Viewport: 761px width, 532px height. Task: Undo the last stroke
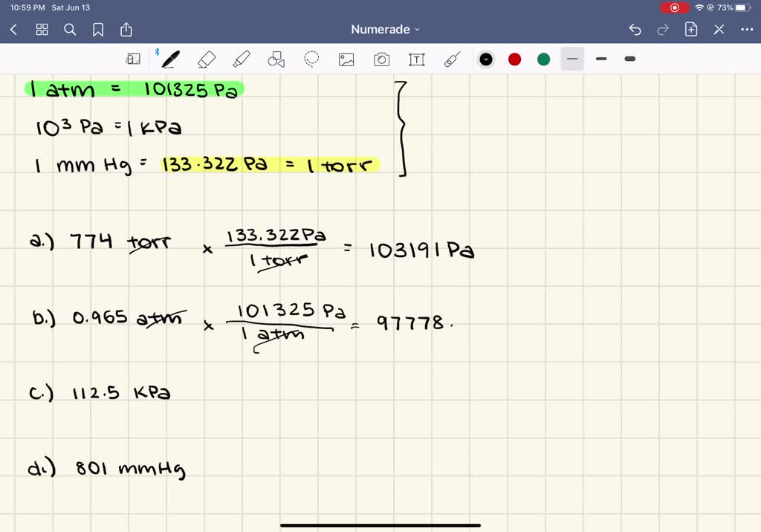coord(635,30)
